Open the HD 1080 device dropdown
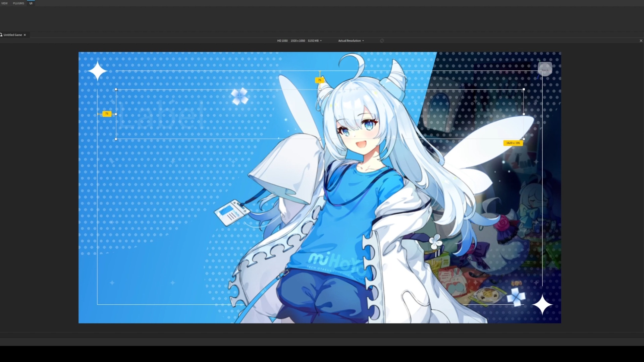The height and width of the screenshot is (362, 644). coord(300,41)
